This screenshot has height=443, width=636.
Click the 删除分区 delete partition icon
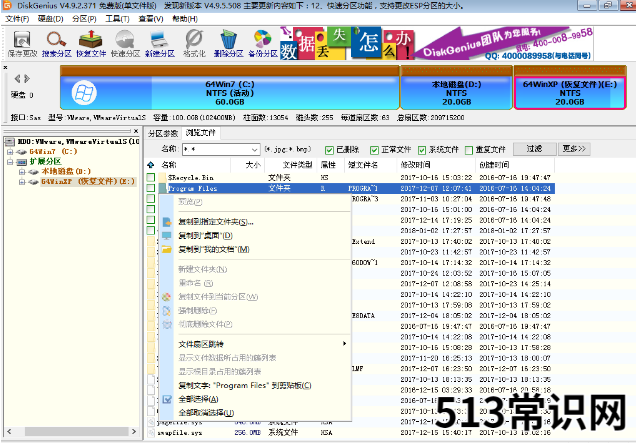point(228,44)
